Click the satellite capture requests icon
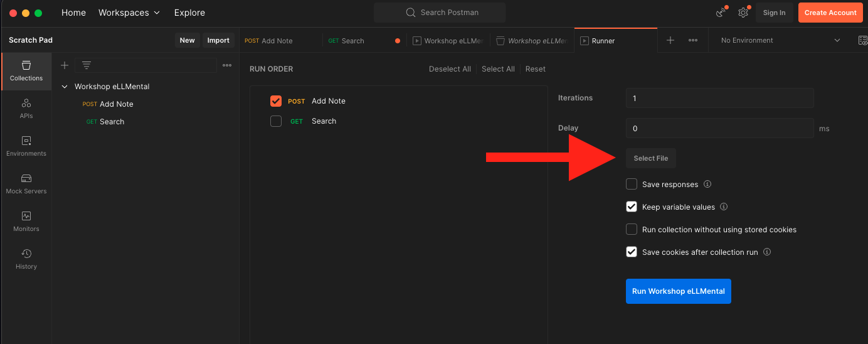 point(721,13)
